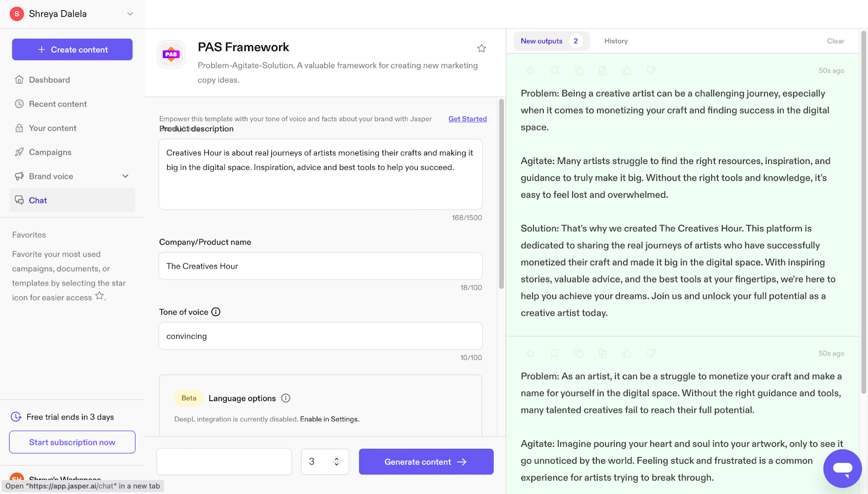Bookmark the second generated output

coord(554,353)
